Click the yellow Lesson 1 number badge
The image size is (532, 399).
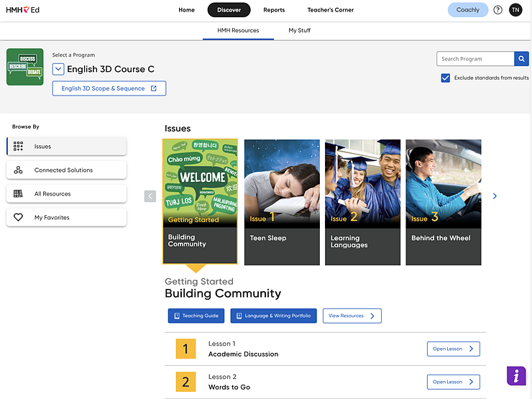point(185,349)
